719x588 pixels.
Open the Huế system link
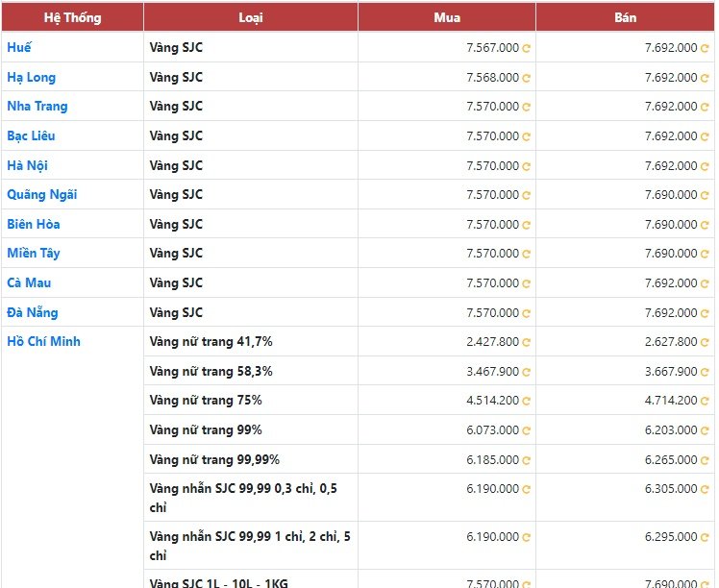click(19, 47)
